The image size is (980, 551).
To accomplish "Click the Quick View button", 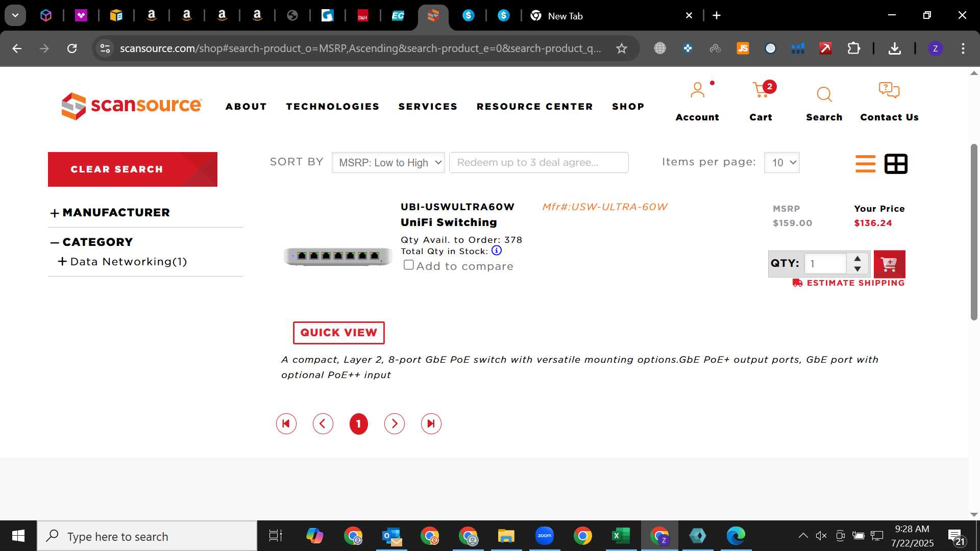I will click(338, 333).
